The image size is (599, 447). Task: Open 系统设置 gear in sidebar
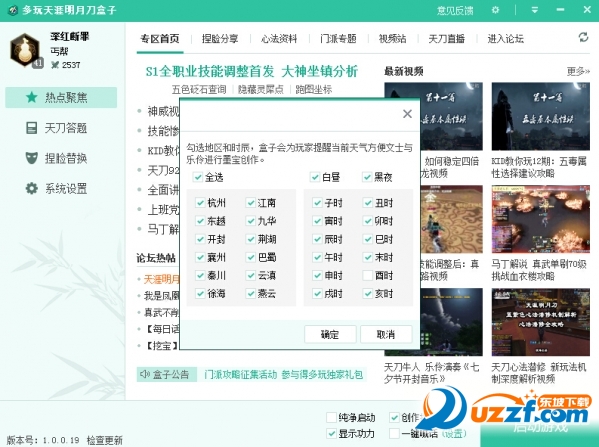[32, 188]
